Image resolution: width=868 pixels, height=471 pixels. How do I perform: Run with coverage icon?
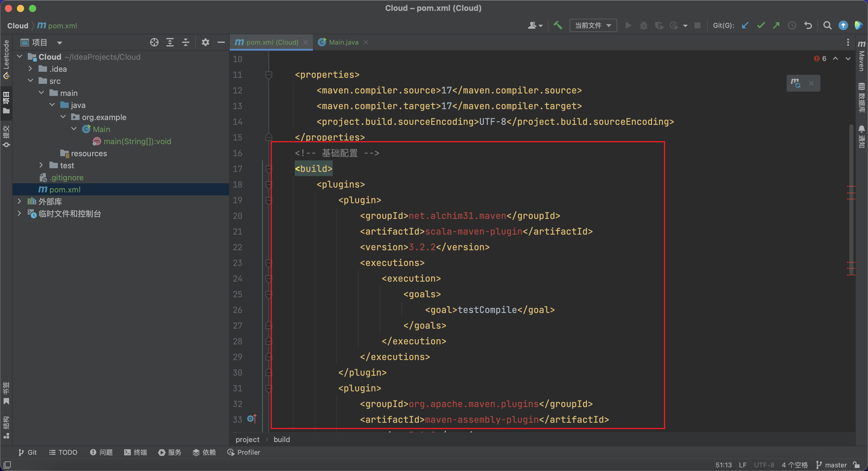tap(659, 25)
